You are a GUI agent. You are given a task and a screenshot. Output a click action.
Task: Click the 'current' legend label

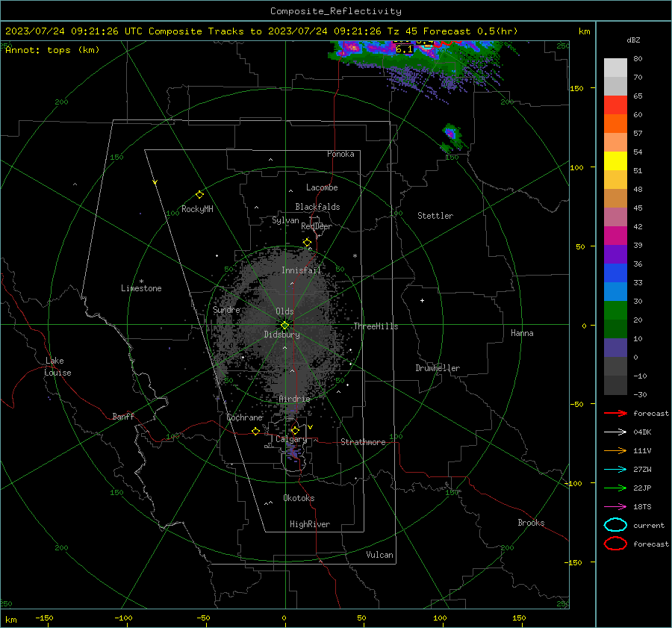coord(649,526)
